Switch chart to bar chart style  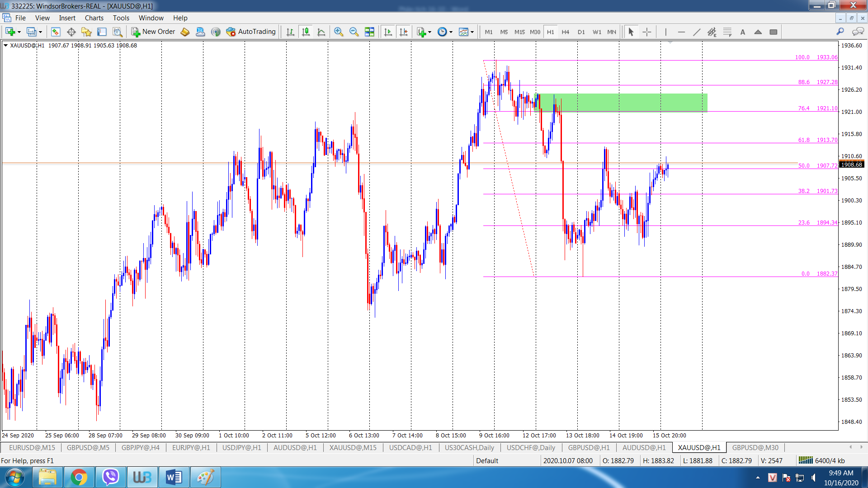[x=290, y=32]
